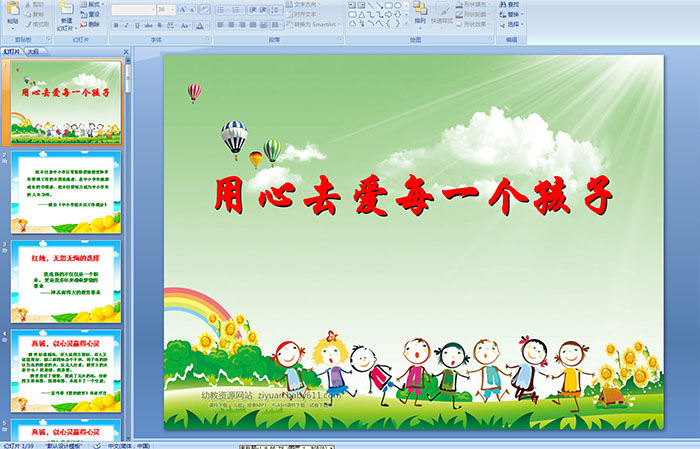Click the New Slide (新建幻灯片) icon
This screenshot has height=449, width=700.
pyautogui.click(x=67, y=9)
